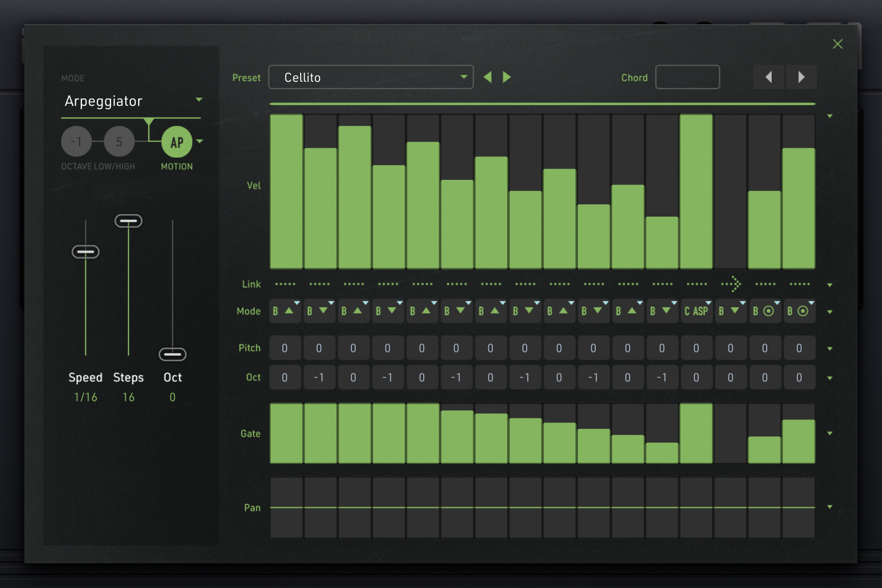Toggle the first step link dots
882x588 pixels.
coord(285,284)
